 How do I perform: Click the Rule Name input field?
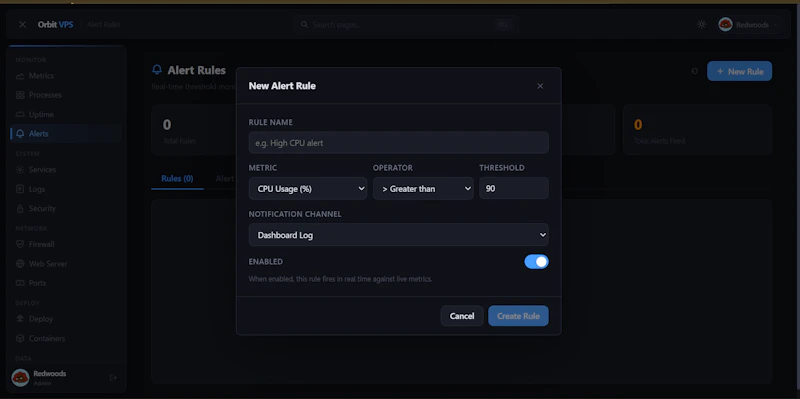click(398, 143)
